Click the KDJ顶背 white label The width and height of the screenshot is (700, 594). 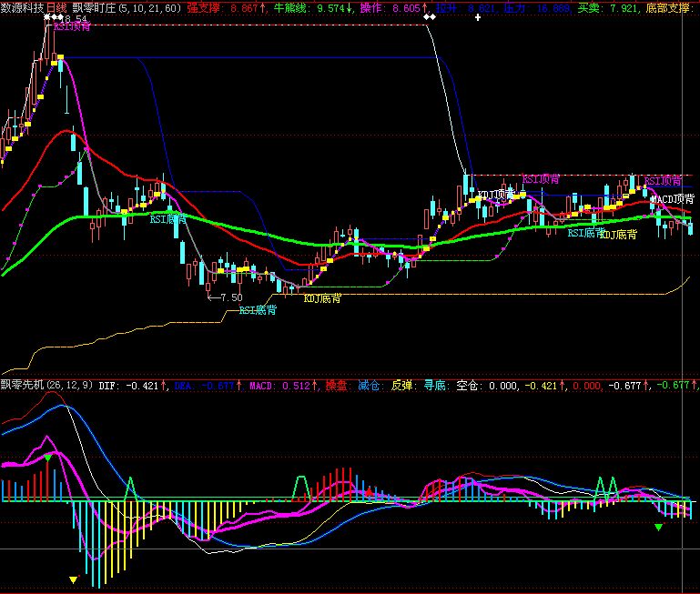pyautogui.click(x=496, y=195)
